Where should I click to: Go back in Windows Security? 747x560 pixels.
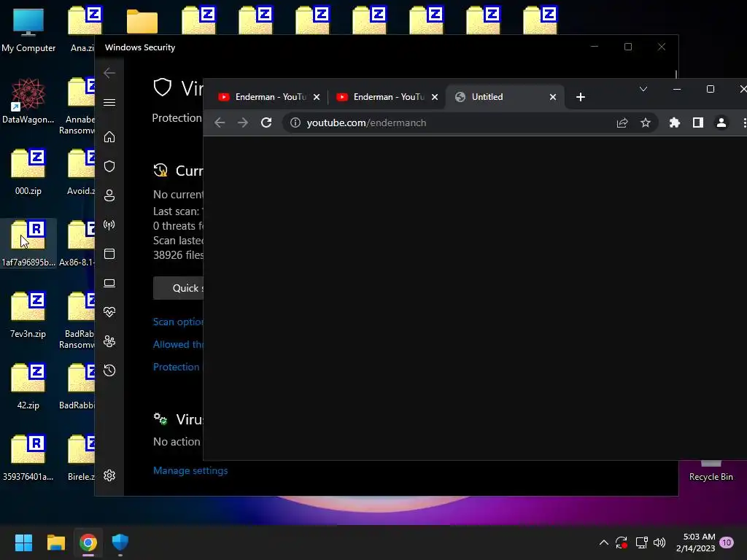(109, 73)
